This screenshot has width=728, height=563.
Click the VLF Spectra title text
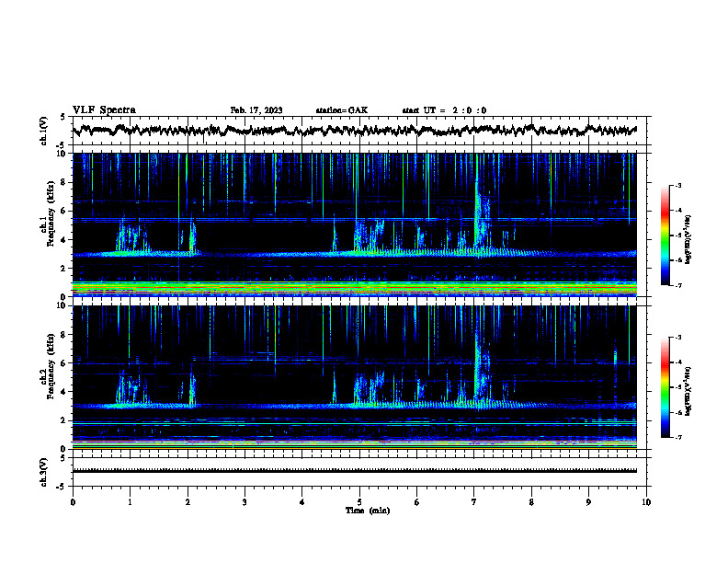coord(104,110)
